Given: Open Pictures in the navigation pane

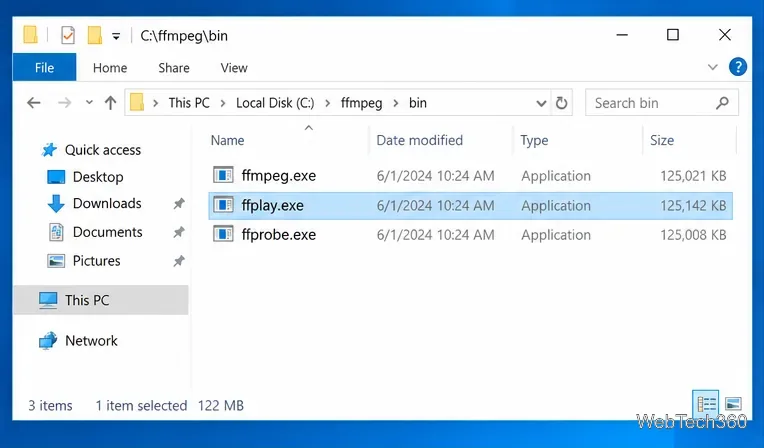Looking at the screenshot, I should coord(96,261).
